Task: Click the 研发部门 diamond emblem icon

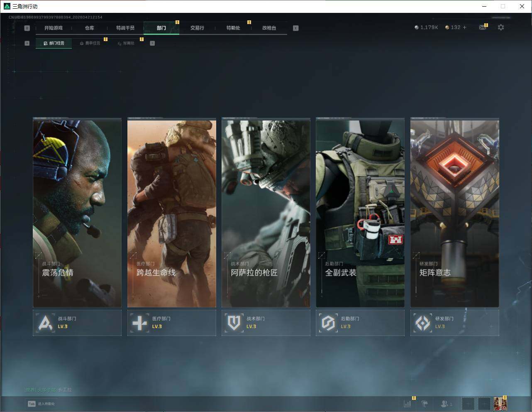Action: [x=423, y=323]
